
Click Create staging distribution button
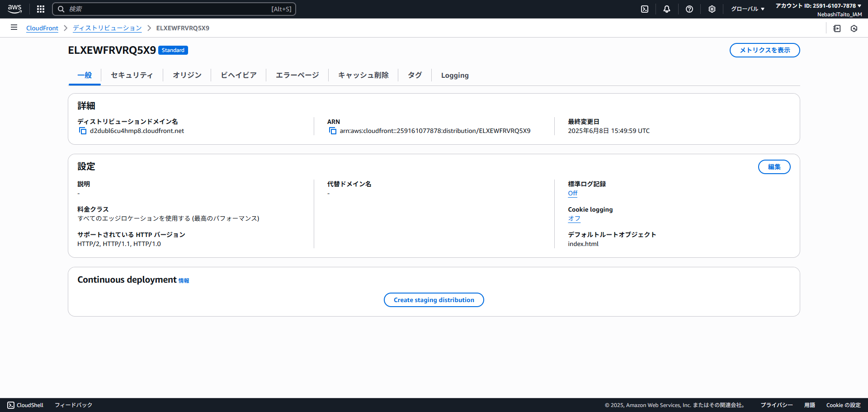coord(434,300)
